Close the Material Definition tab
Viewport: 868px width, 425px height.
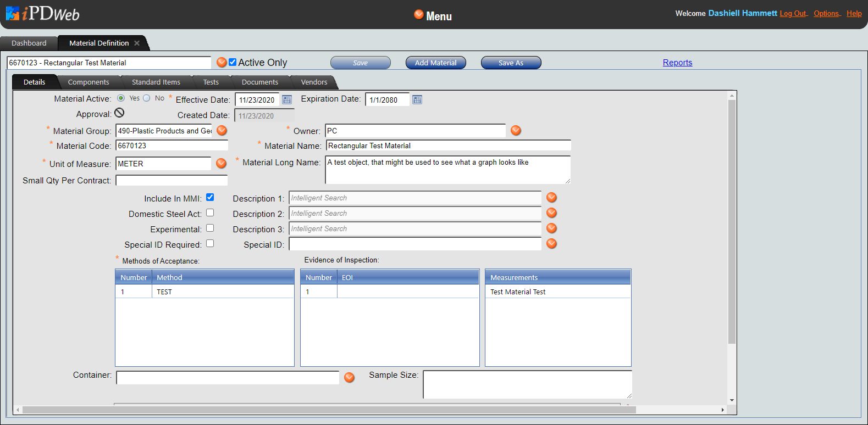[x=137, y=43]
